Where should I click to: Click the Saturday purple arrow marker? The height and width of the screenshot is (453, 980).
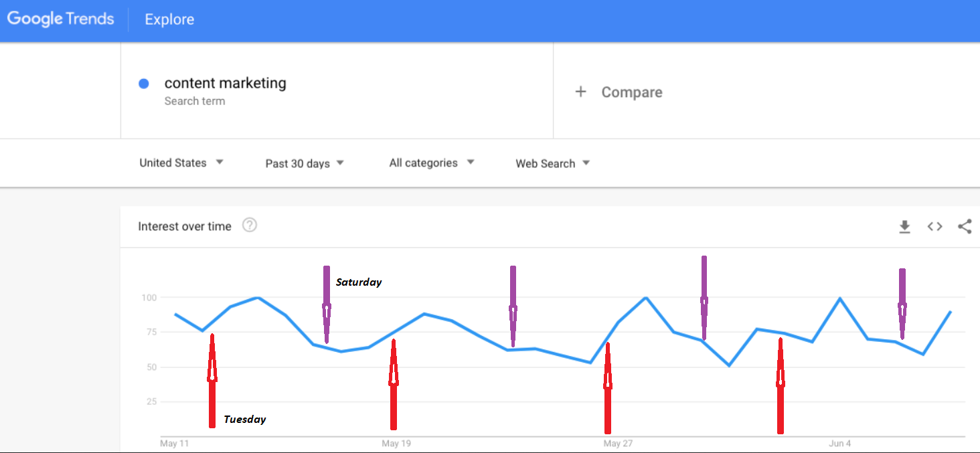(327, 304)
